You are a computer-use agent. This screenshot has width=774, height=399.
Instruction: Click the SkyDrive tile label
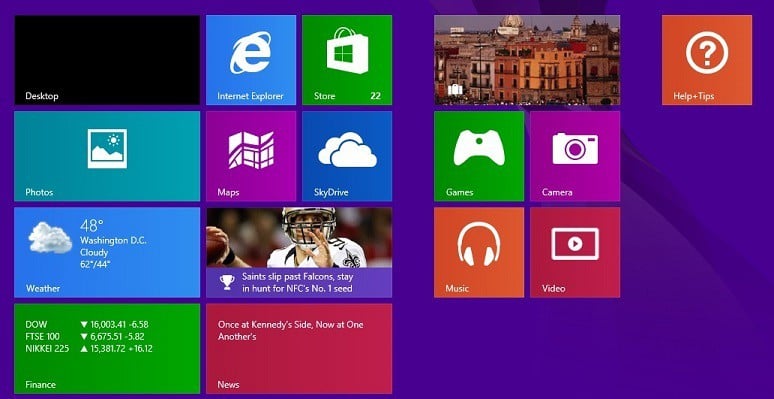[331, 193]
